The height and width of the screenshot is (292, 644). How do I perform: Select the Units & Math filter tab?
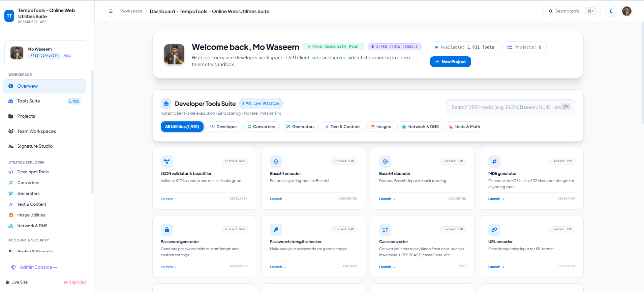(x=465, y=127)
